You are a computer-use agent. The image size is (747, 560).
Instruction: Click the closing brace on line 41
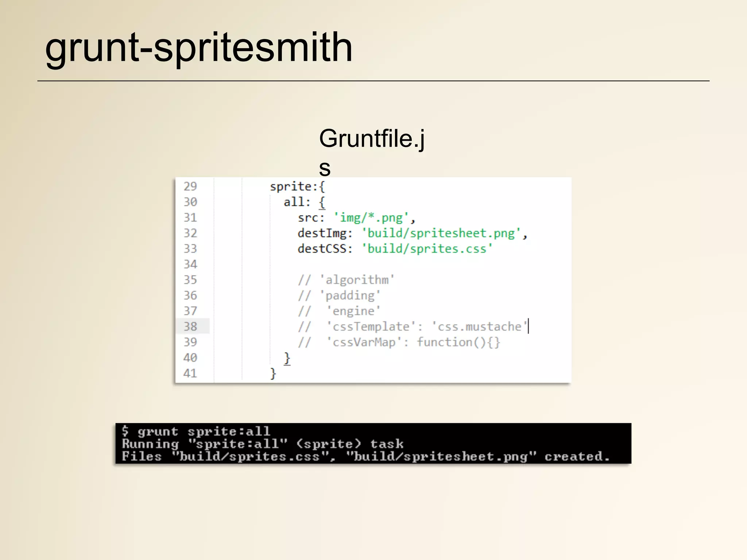(273, 374)
